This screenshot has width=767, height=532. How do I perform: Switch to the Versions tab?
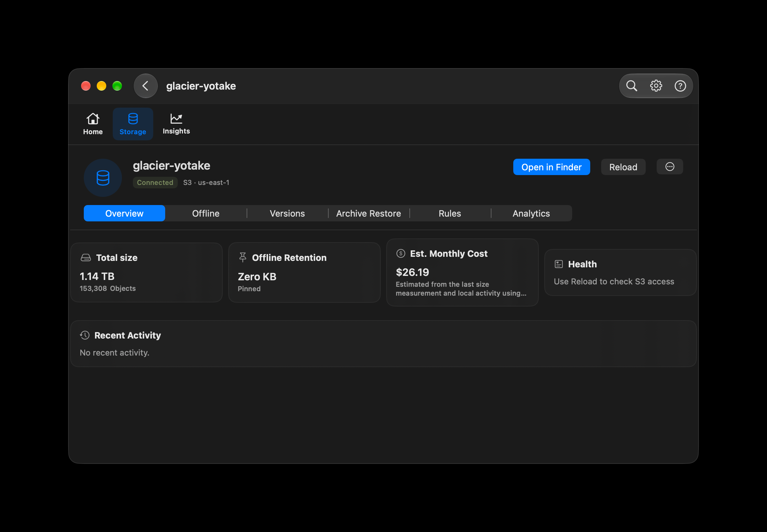tap(287, 213)
